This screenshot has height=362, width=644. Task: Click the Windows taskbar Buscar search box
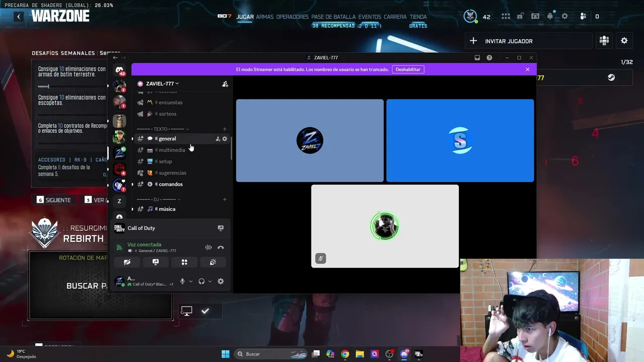272,354
